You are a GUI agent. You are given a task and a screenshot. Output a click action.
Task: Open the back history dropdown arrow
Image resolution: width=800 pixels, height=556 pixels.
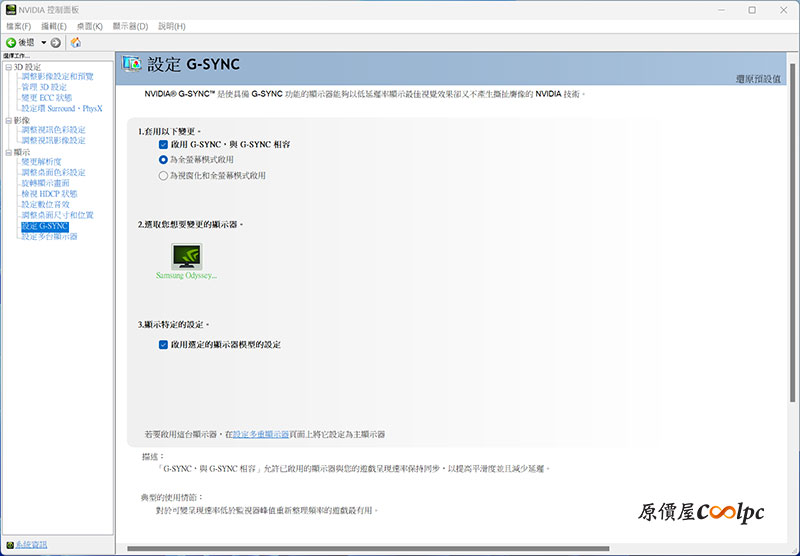(44, 42)
